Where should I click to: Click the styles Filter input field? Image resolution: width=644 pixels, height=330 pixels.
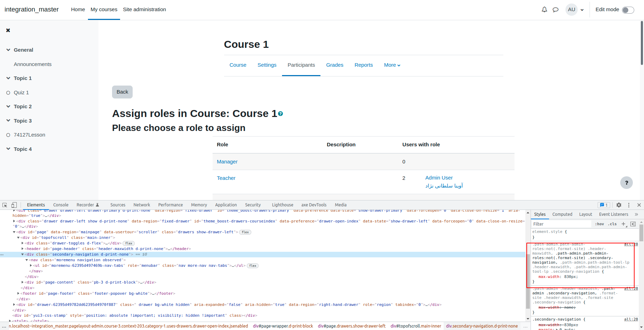pos(562,224)
